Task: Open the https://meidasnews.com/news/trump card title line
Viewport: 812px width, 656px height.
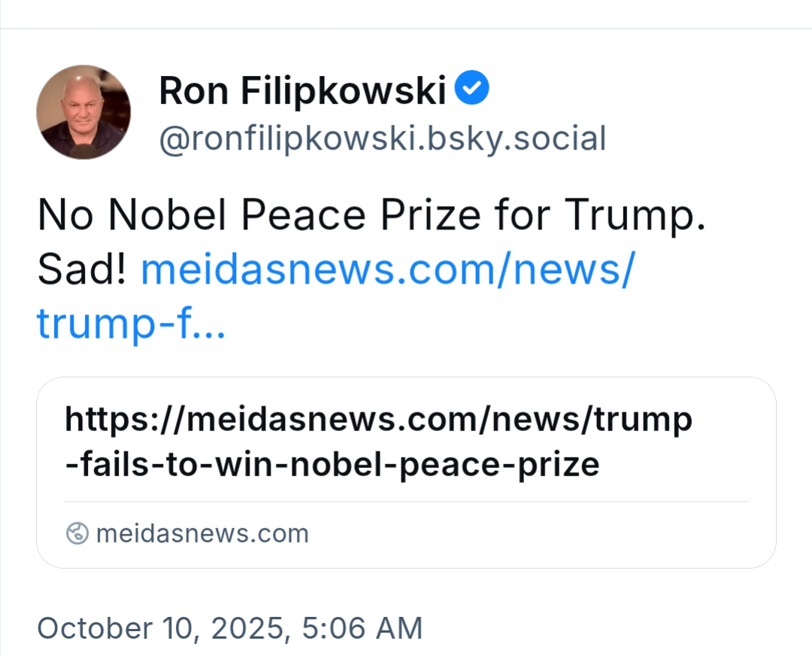Action: 378,419
